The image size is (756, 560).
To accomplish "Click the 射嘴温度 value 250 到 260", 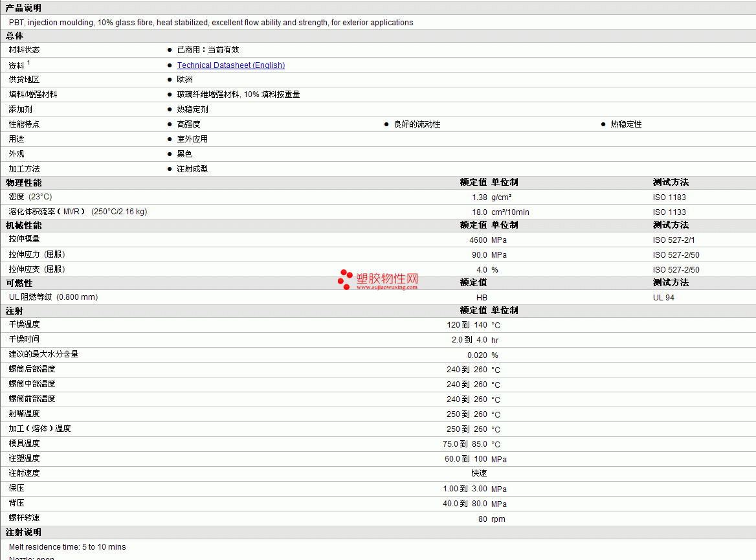I will tap(467, 414).
